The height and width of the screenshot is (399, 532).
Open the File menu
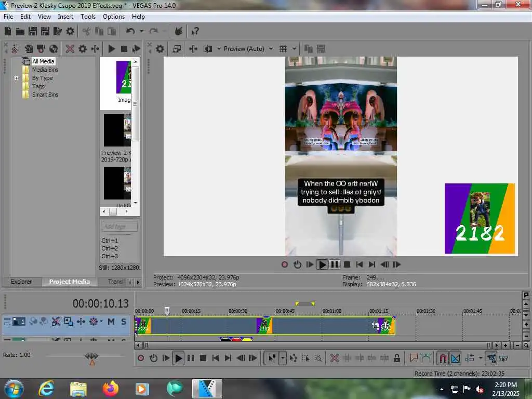[8, 17]
